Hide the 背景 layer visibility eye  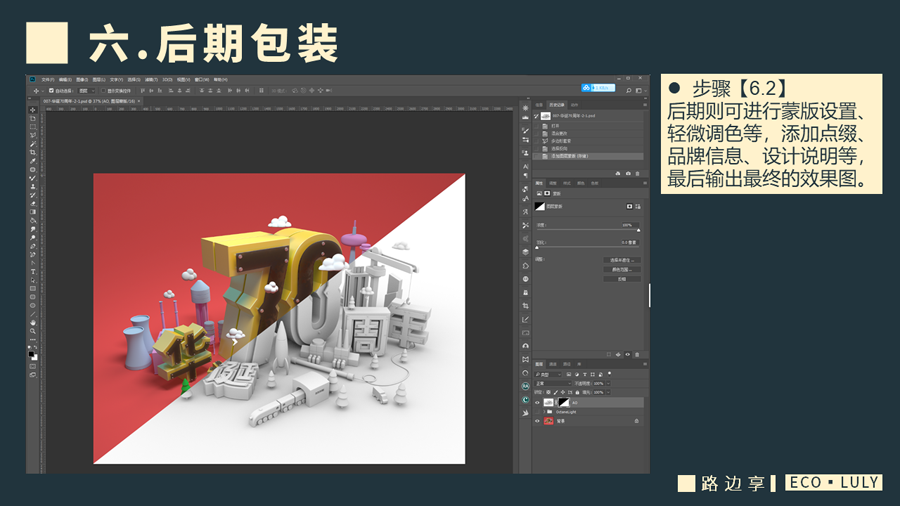(x=537, y=421)
